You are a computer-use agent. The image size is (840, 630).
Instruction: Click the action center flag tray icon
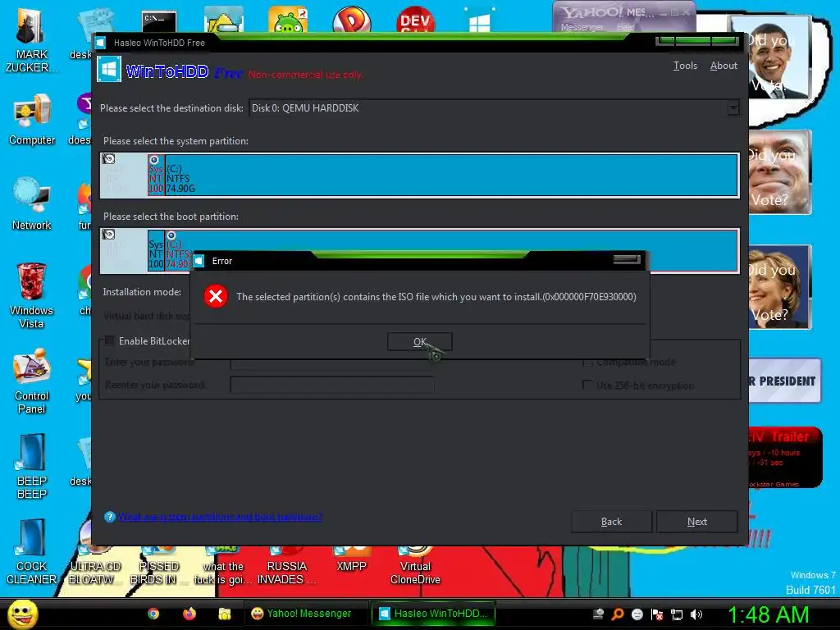point(657,614)
